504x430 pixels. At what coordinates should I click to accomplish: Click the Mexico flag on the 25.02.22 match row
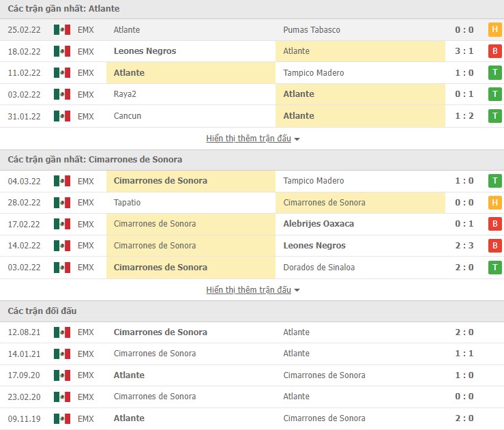(62, 30)
